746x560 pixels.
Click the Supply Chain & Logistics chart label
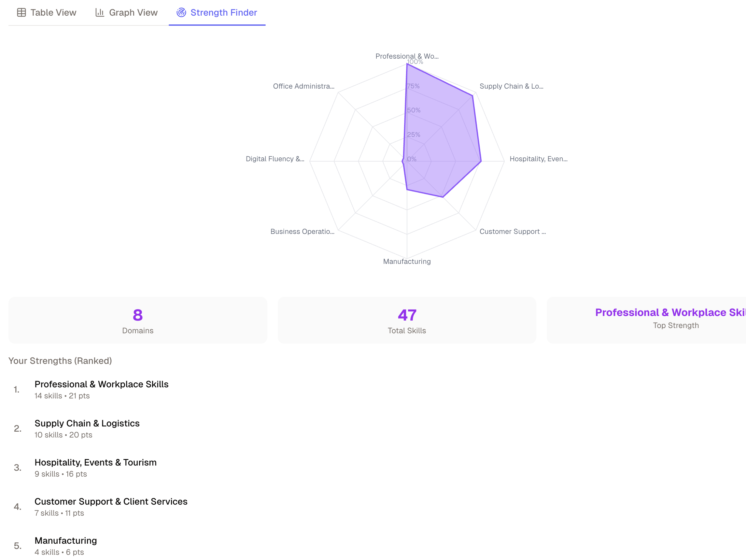(511, 86)
